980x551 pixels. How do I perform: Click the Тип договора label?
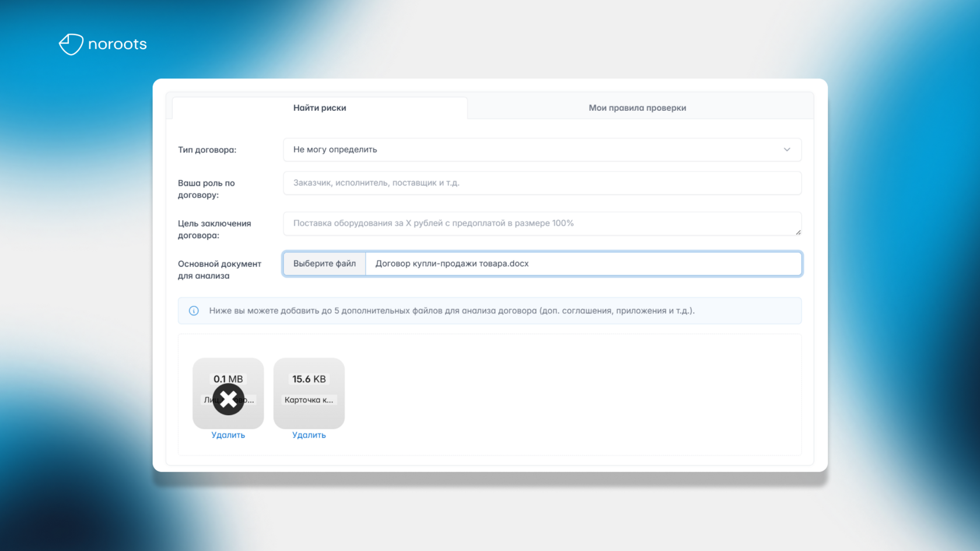pos(207,150)
